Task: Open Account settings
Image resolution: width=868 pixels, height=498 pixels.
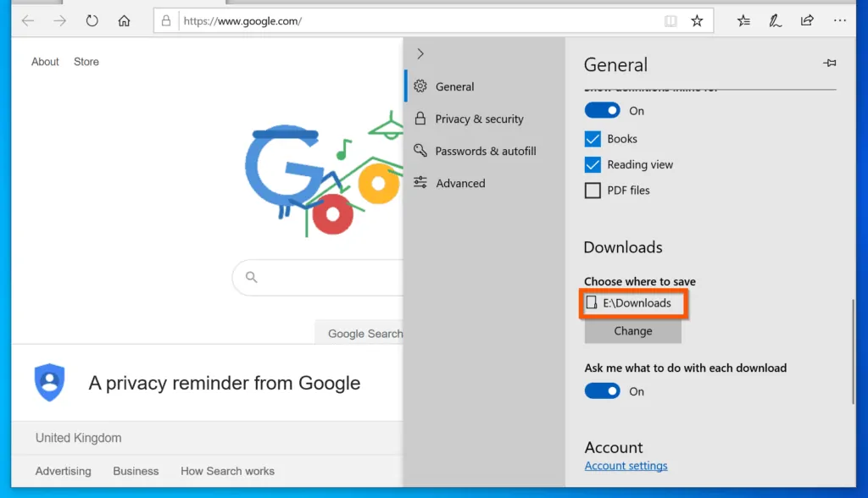Action: [626, 465]
